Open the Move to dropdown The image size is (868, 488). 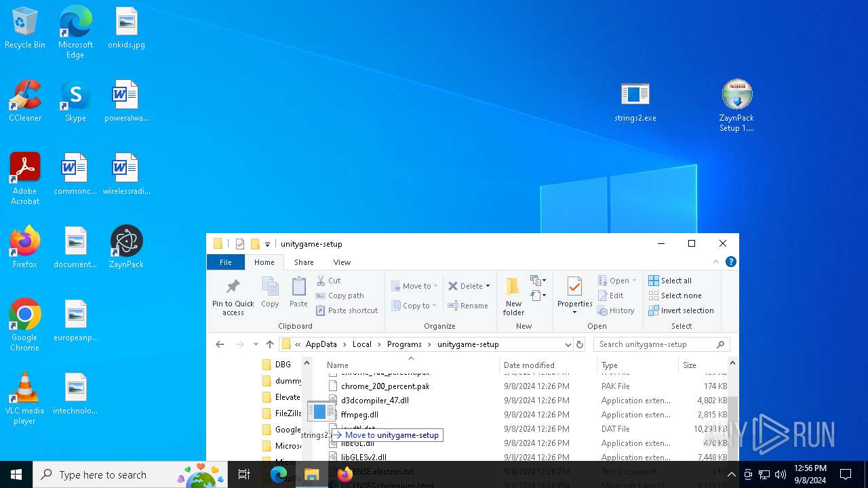414,286
